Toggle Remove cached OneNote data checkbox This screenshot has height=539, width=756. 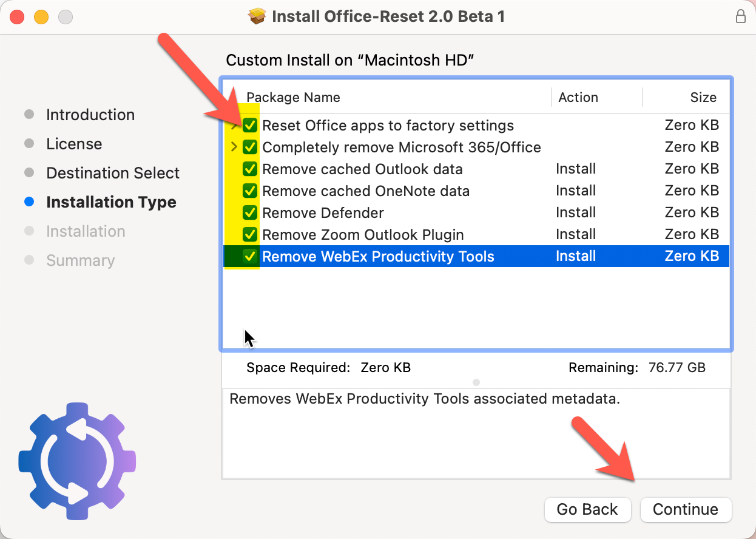coord(250,191)
